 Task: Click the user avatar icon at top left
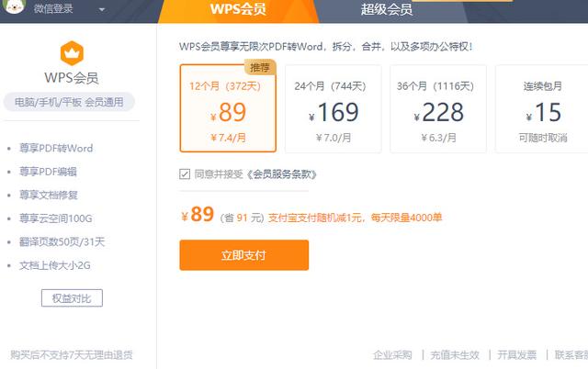[15, 6]
